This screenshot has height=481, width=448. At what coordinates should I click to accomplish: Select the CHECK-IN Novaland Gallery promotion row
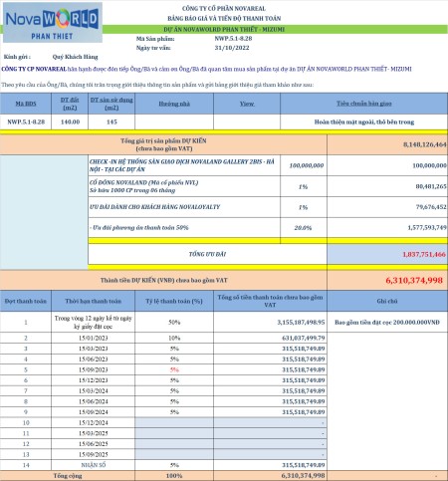268,165
